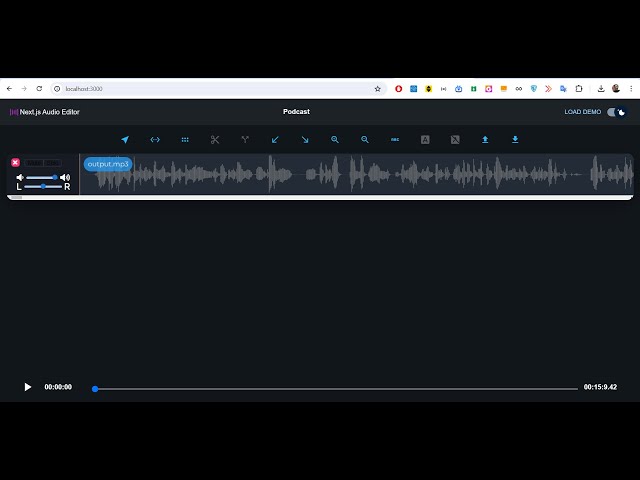Click the LOAD DEMO button
The image size is (640, 480).
(583, 112)
